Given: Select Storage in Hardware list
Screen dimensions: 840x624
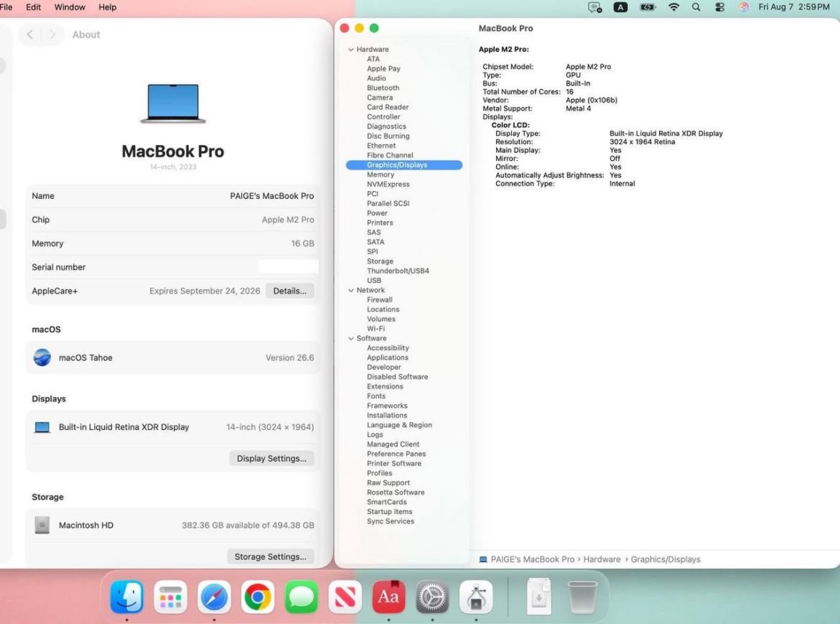Looking at the screenshot, I should tap(380, 261).
